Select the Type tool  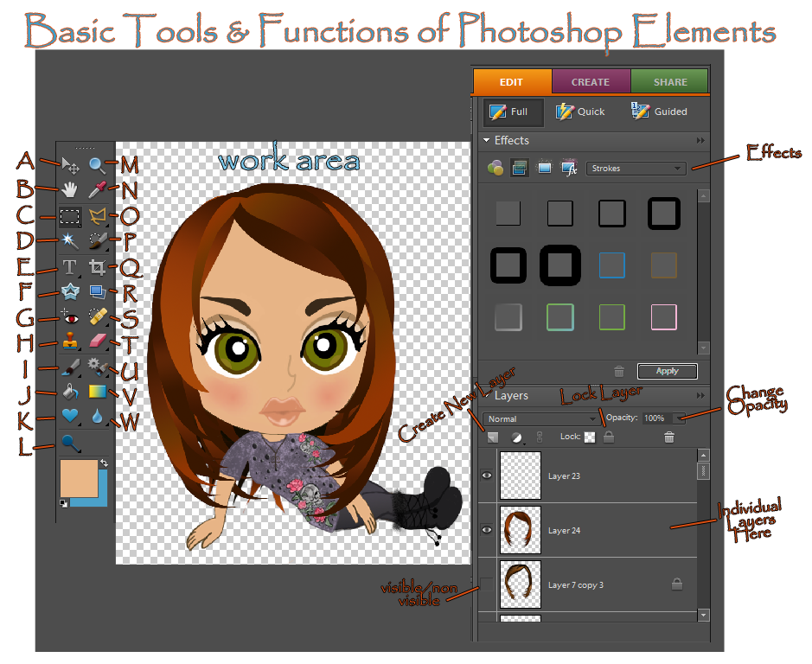pos(69,267)
